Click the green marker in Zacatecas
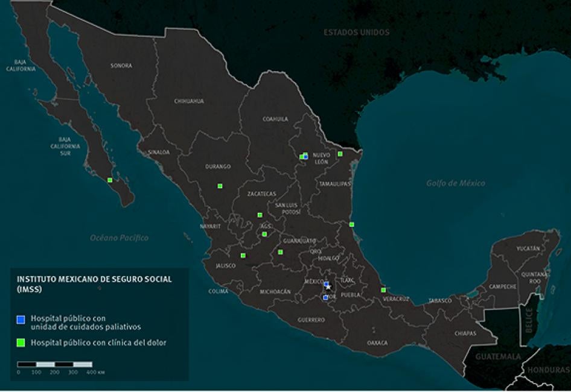 [x=260, y=215]
